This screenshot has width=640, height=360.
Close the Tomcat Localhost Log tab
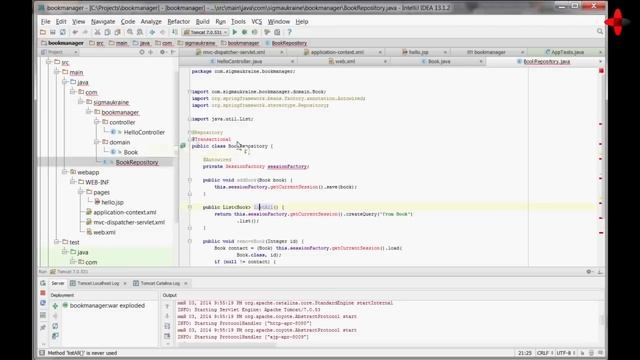pyautogui.click(x=125, y=283)
